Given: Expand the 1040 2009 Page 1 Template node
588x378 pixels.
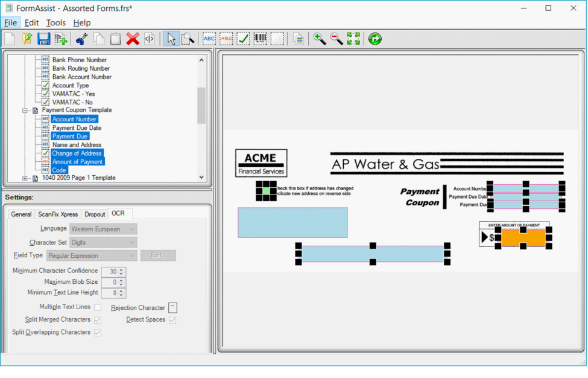Looking at the screenshot, I should [25, 178].
